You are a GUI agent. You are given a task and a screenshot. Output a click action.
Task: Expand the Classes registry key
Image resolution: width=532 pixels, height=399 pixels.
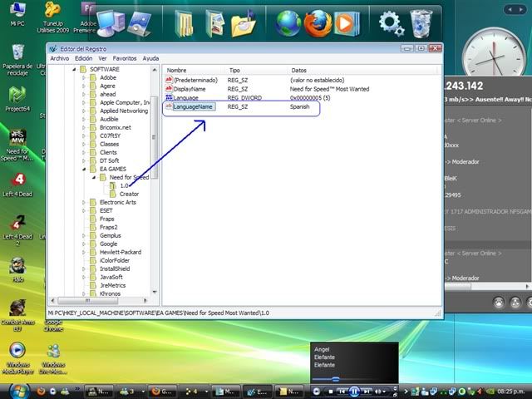point(84,144)
